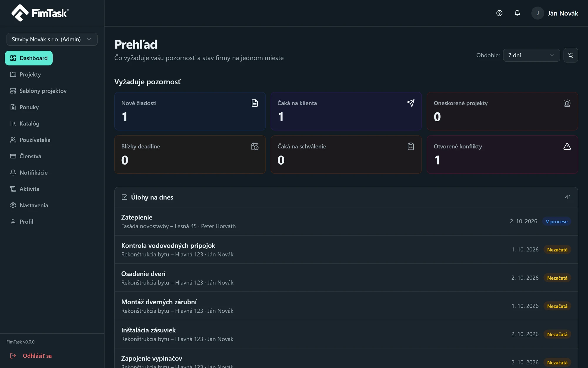Open the Nové žiadosti card
The image size is (588, 368).
(190, 111)
